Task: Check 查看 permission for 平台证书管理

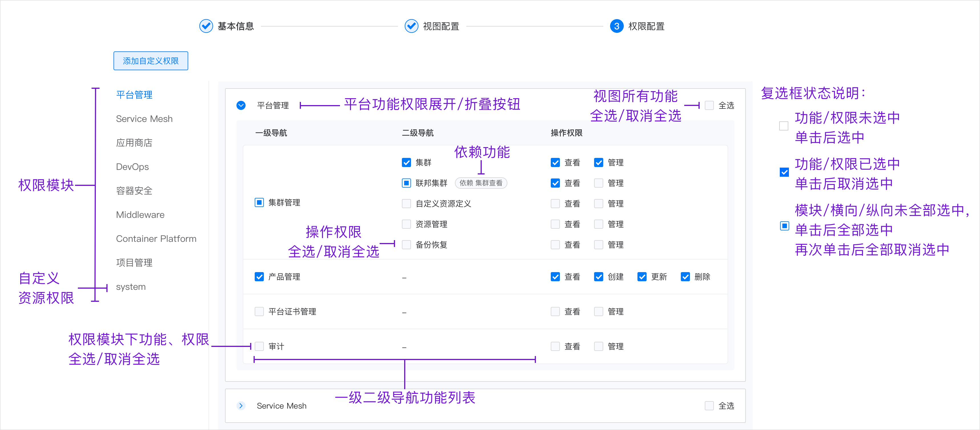Action: 555,312
